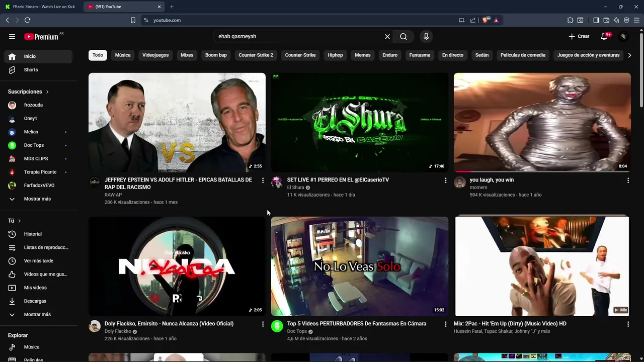Select the Videojuegos filter chip

[x=155, y=55]
